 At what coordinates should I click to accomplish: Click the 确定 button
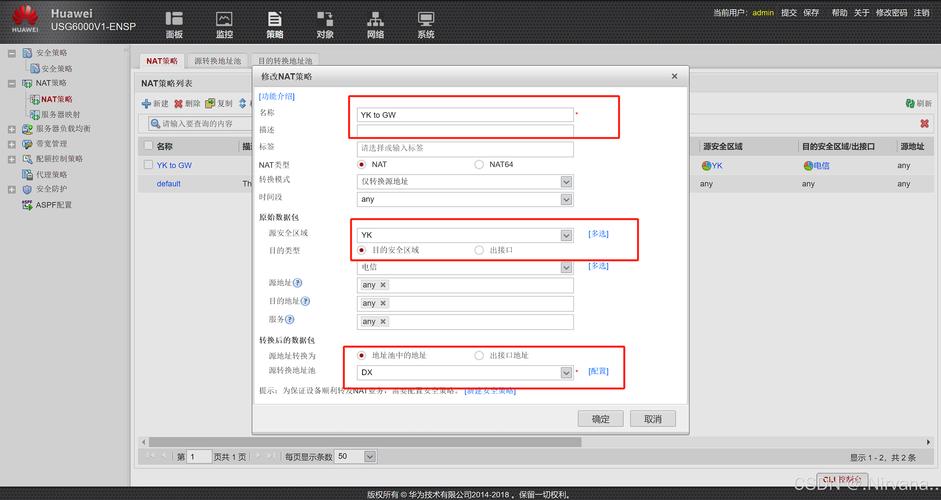coord(601,419)
